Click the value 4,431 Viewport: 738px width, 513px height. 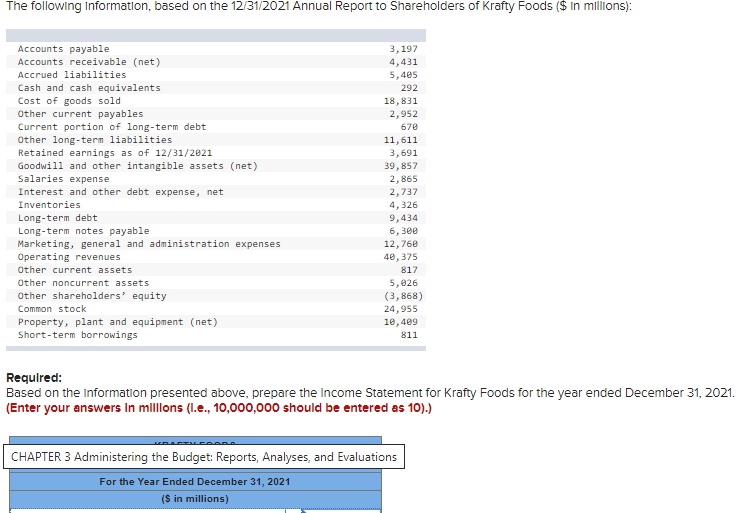(x=403, y=62)
